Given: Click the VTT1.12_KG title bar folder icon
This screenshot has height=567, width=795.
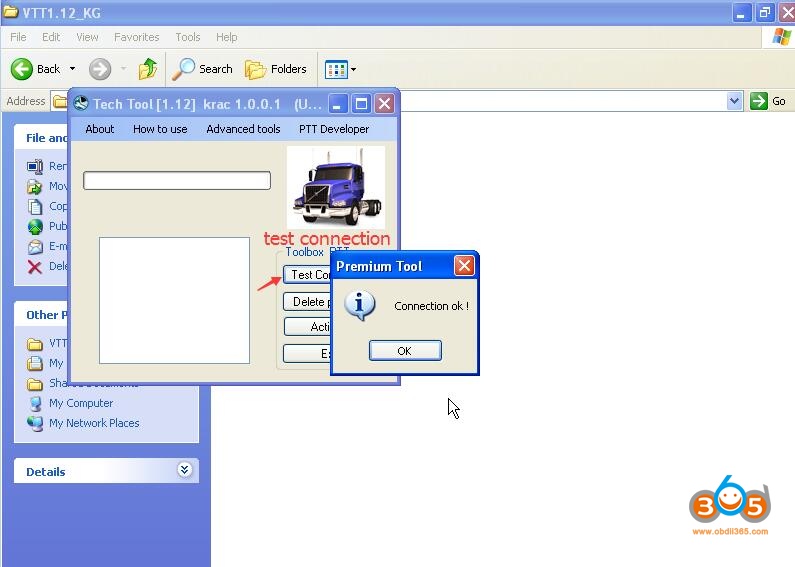Looking at the screenshot, I should click(11, 11).
